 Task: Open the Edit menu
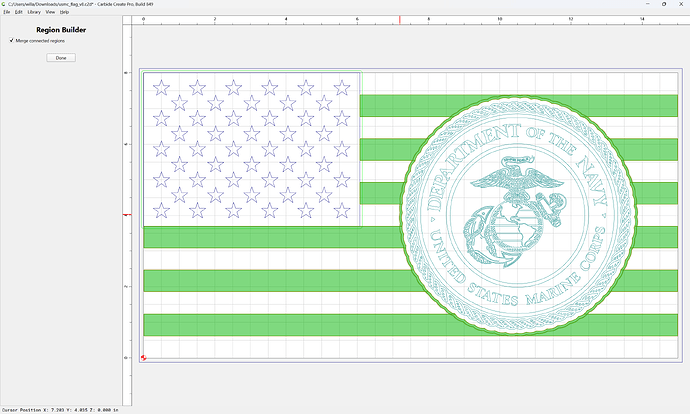pyautogui.click(x=18, y=12)
